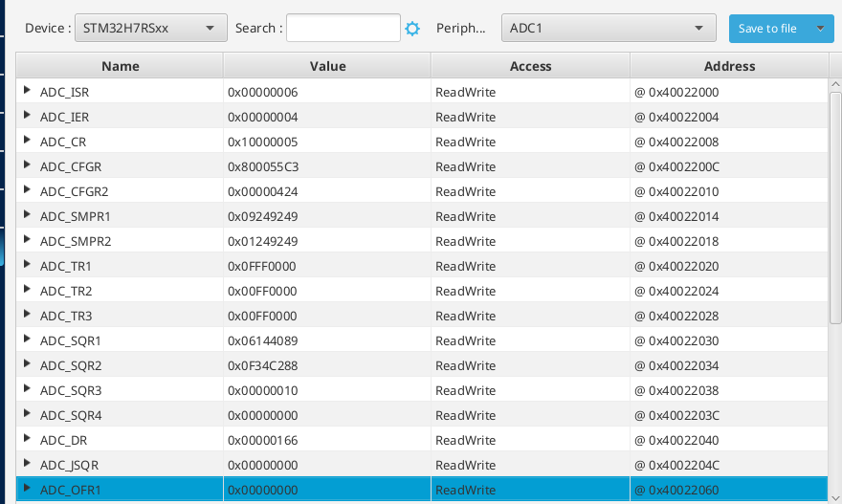Open the Peripheral dropdown showing ADC1

609,28
